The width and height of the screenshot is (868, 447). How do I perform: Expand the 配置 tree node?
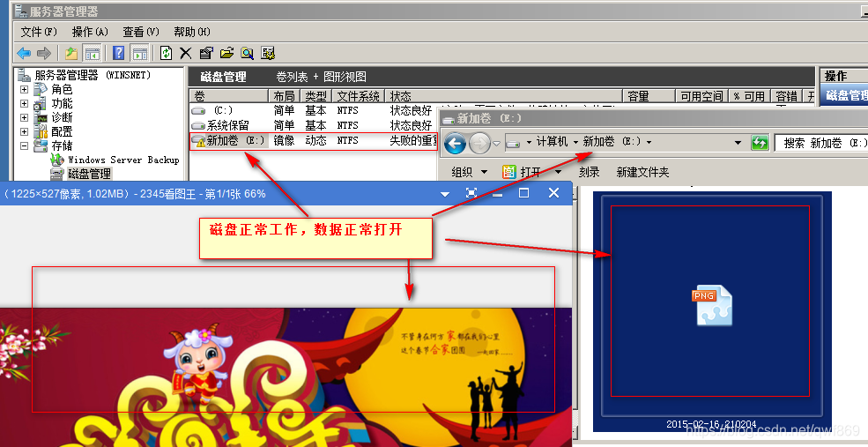25,132
